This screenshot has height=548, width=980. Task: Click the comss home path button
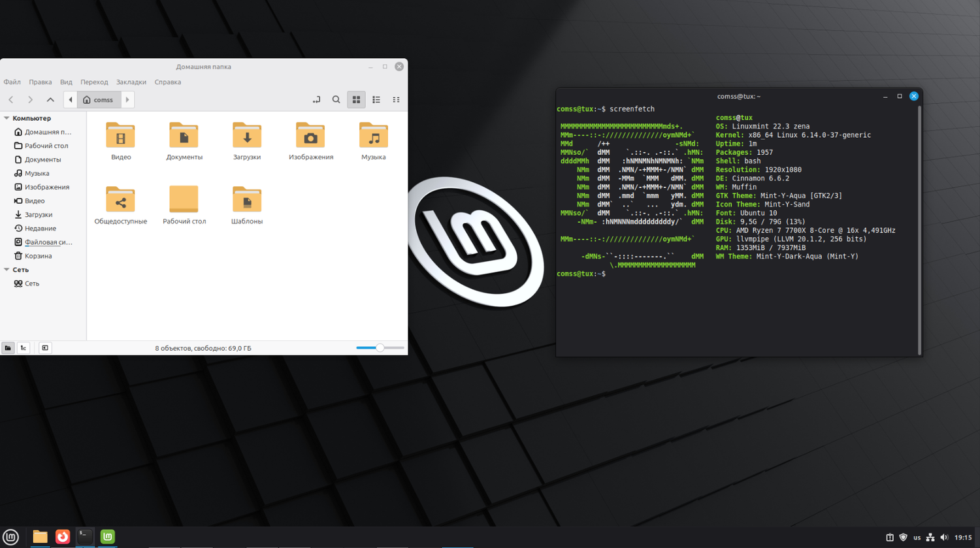(x=99, y=100)
